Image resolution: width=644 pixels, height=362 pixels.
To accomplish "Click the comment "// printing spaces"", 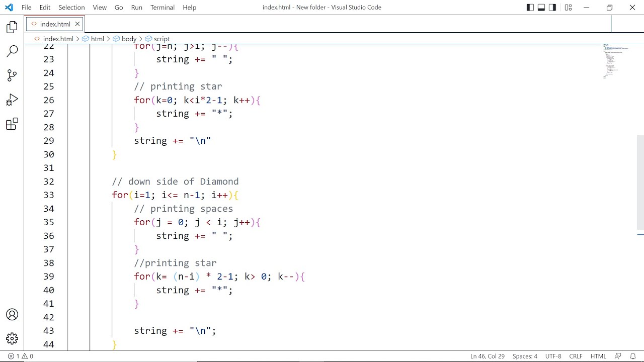I will click(x=184, y=209).
